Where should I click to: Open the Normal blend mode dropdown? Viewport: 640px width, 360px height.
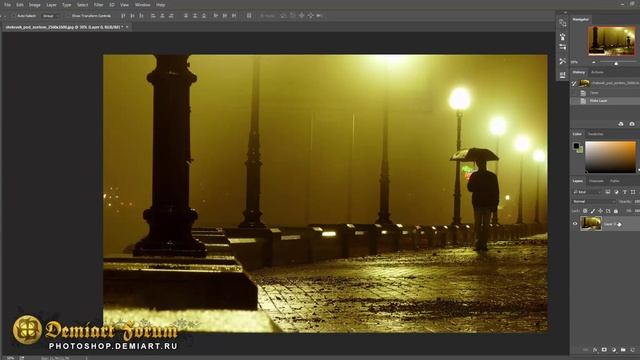594,202
